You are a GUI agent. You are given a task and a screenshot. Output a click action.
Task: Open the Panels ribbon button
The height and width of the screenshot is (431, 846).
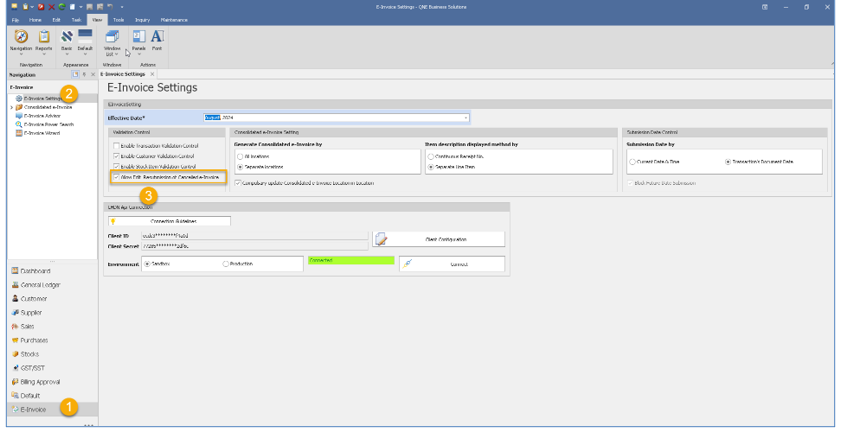pyautogui.click(x=139, y=42)
